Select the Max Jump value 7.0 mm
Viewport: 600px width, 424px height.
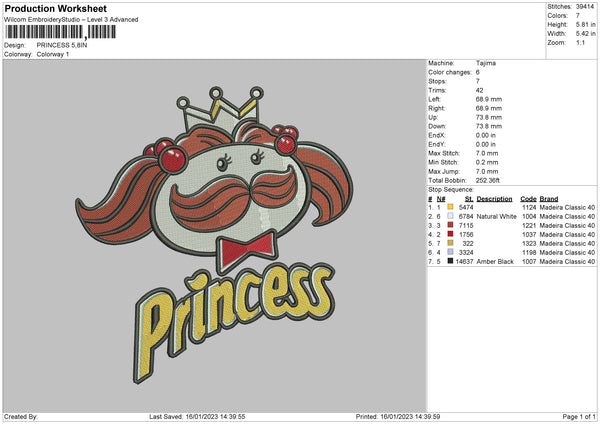click(487, 171)
